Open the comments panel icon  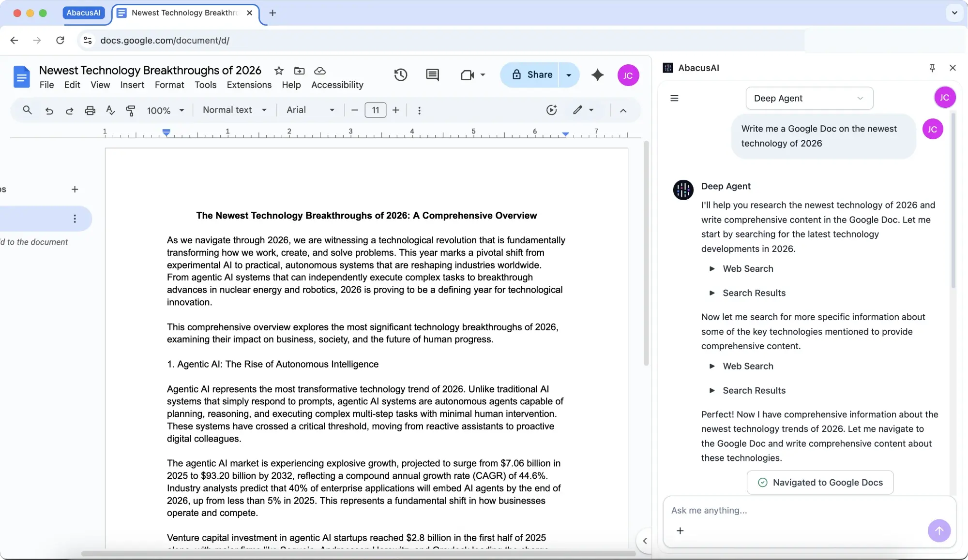click(x=432, y=75)
